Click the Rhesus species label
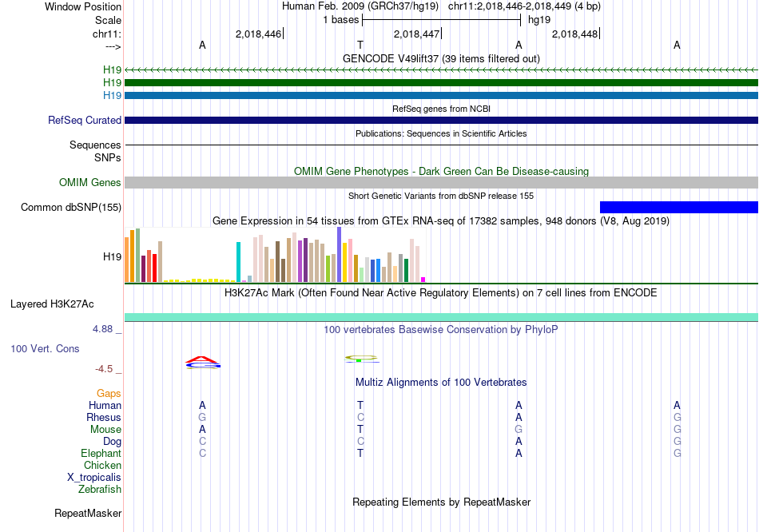759x532 pixels. point(104,417)
